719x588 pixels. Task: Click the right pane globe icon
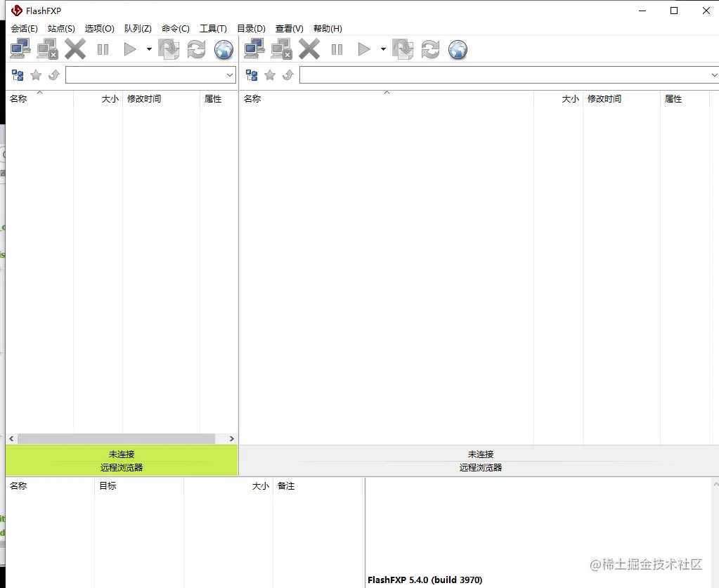(x=458, y=49)
